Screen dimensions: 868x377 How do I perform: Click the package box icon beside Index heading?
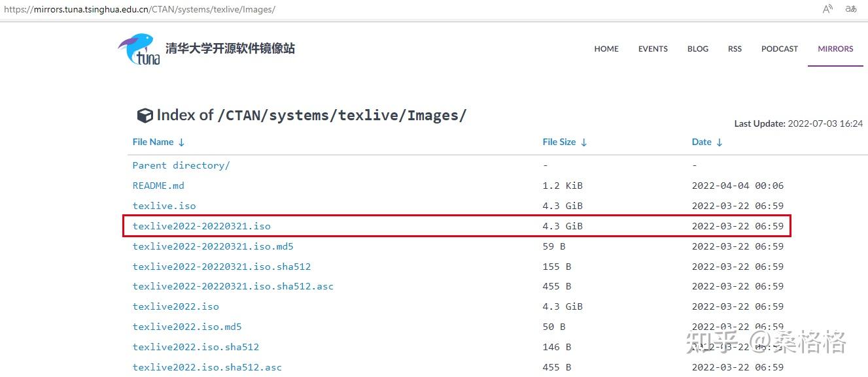[145, 115]
